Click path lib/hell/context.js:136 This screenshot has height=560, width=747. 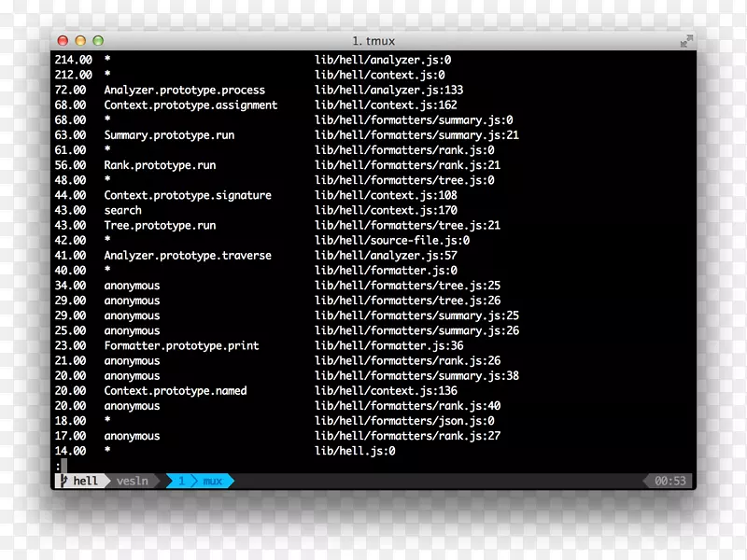click(x=386, y=390)
